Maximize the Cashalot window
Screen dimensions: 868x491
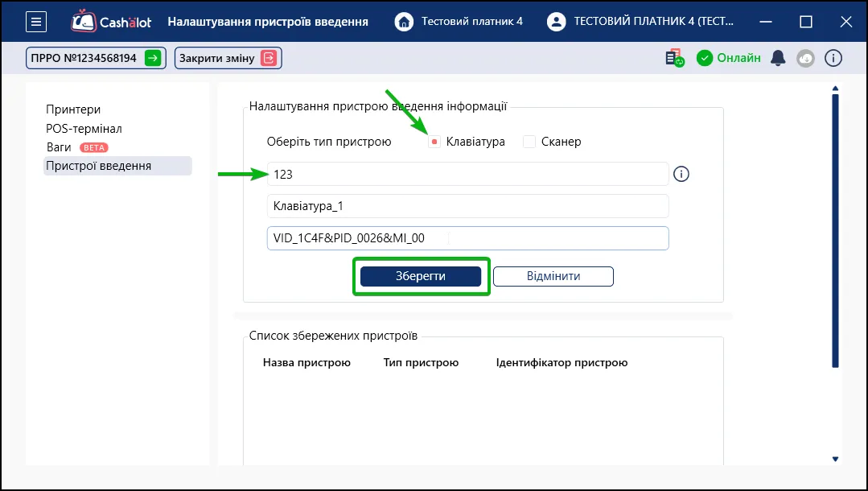point(806,22)
